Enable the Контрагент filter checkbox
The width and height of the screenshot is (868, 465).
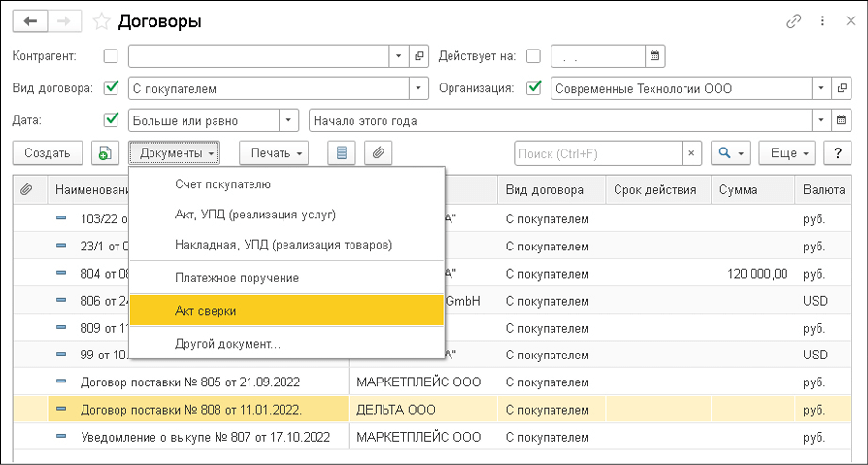click(x=111, y=55)
